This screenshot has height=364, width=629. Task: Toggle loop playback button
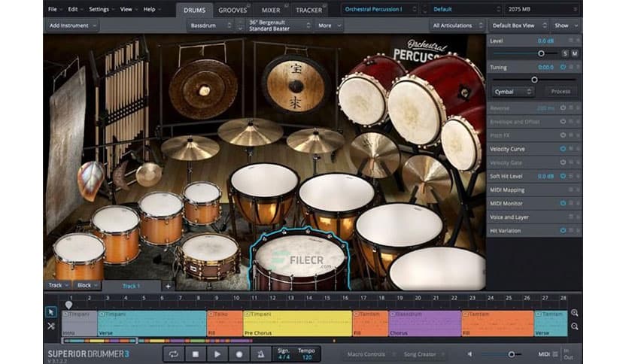point(174,354)
